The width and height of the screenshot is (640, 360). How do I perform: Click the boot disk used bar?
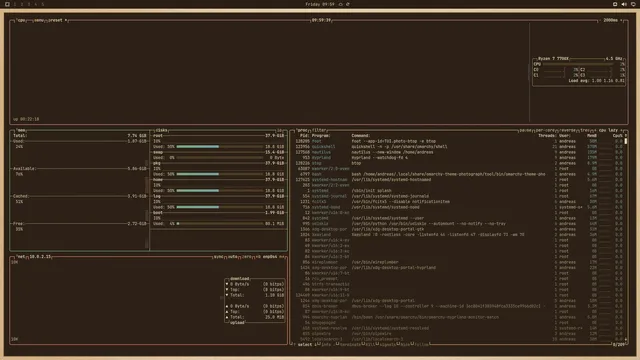click(220, 224)
